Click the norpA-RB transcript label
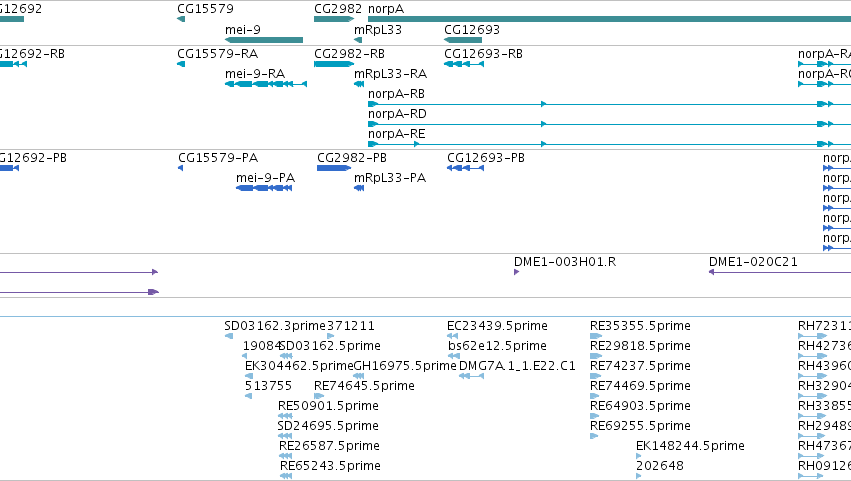The height and width of the screenshot is (481, 851). coord(396,94)
